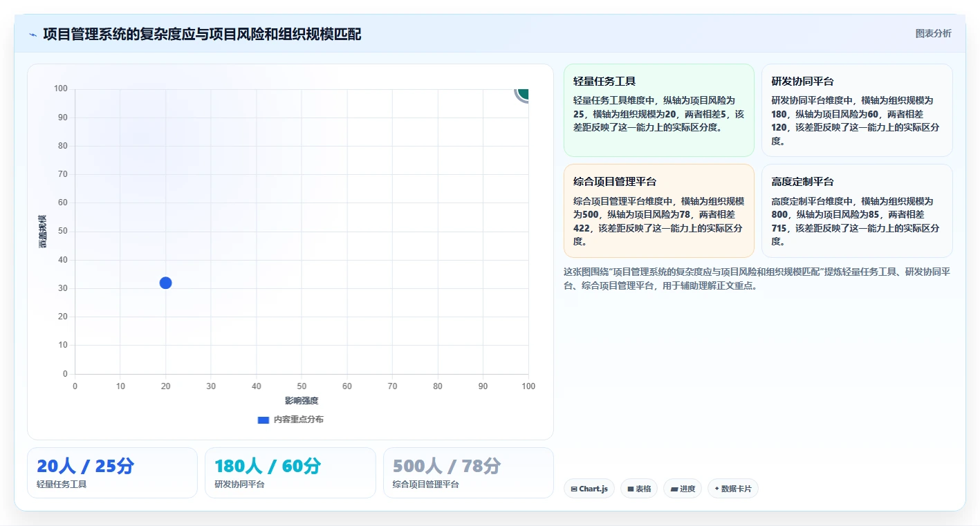Viewport: 980px width, 526px height.
Task: Select the 500人 / 78分 stat card
Action: (468, 473)
